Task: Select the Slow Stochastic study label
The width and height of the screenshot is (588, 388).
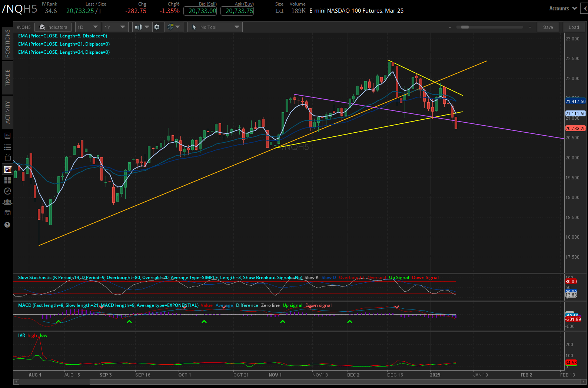Action: [160, 278]
